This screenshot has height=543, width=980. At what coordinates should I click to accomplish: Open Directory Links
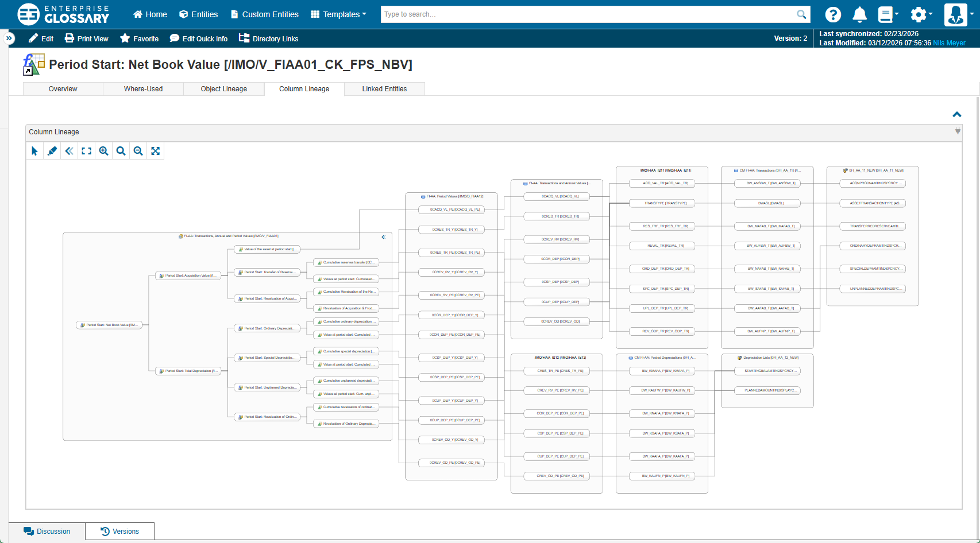[x=268, y=38]
